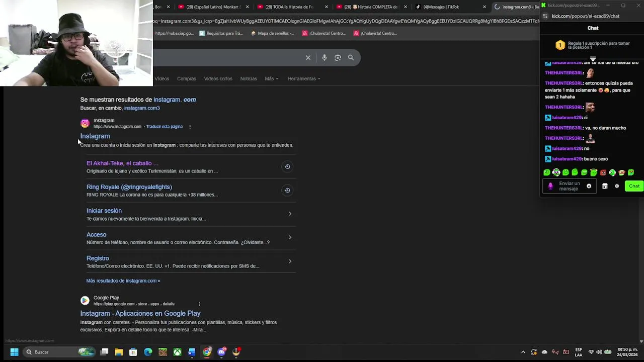Click the purple microphone icon in the Kick chat

click(550, 186)
